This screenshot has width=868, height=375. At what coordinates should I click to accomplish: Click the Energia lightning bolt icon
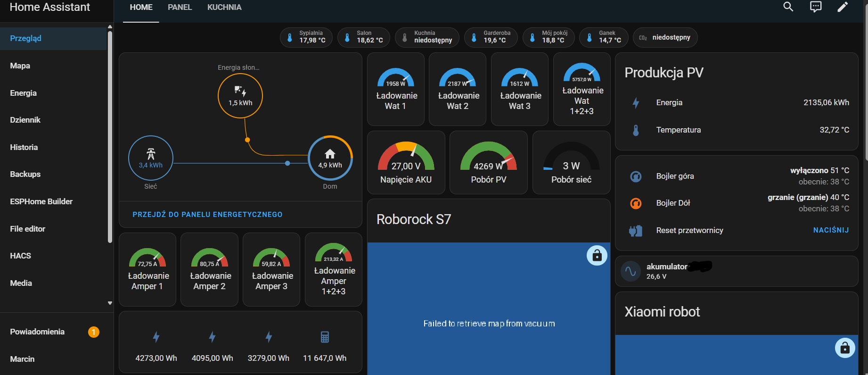636,103
